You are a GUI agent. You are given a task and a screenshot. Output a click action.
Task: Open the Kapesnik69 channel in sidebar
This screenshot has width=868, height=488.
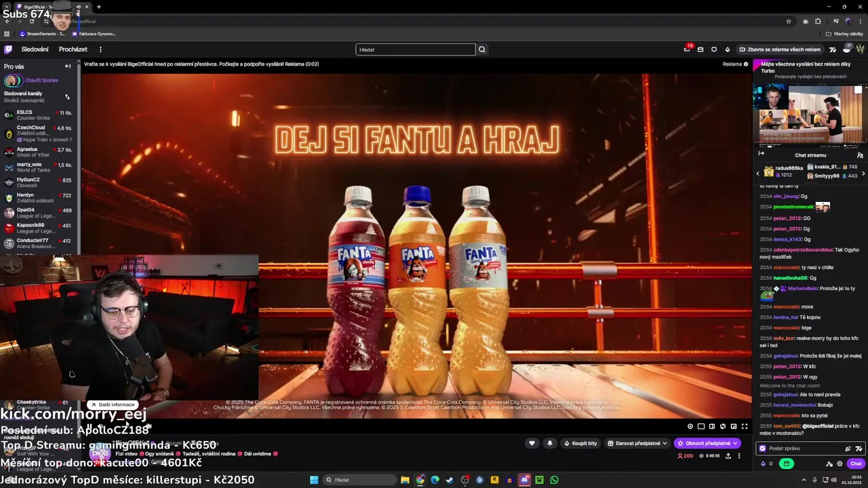38,228
